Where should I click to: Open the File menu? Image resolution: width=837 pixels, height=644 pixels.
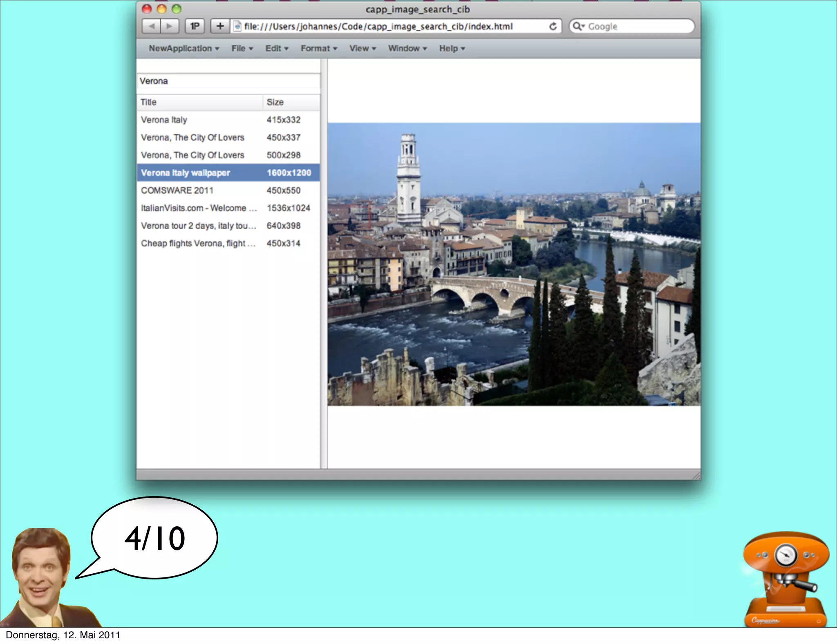tap(242, 48)
